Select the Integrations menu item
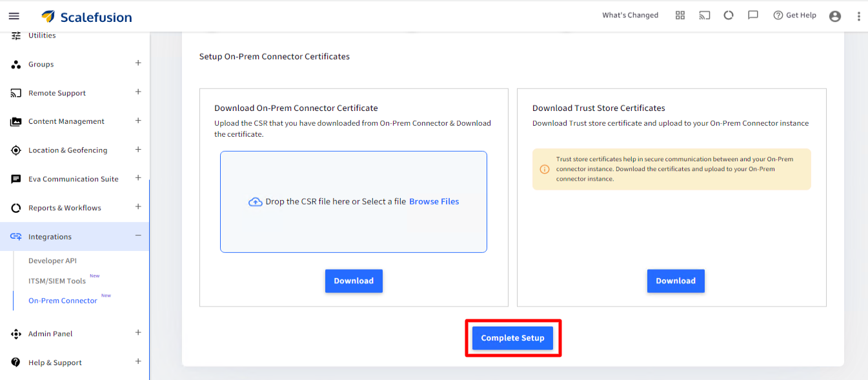 [x=75, y=237]
